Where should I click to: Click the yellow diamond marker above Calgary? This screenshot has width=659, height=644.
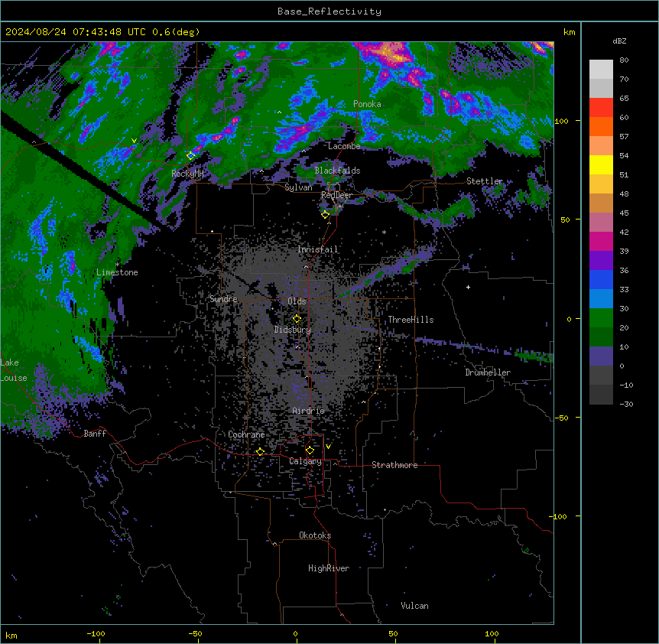point(310,450)
